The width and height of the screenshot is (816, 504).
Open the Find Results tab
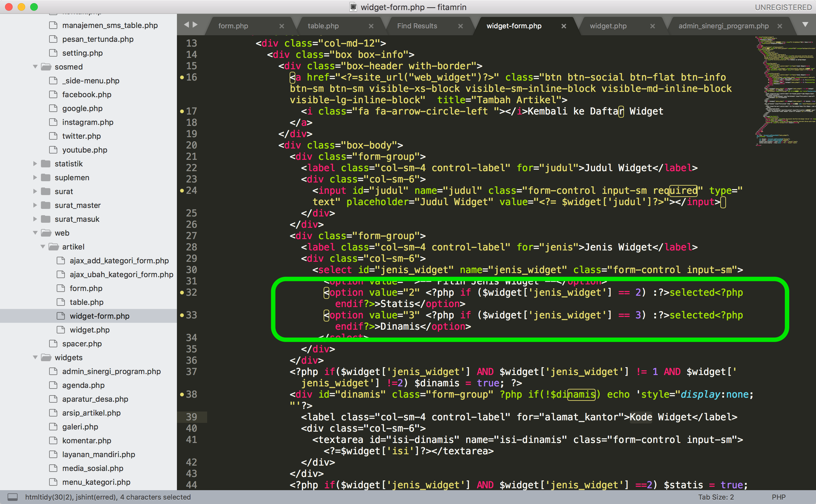(x=417, y=26)
